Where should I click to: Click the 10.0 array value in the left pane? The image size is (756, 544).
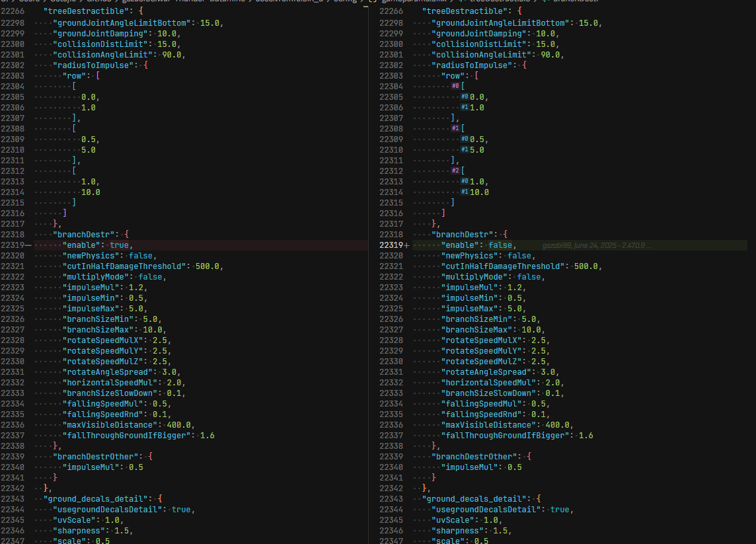[91, 192]
